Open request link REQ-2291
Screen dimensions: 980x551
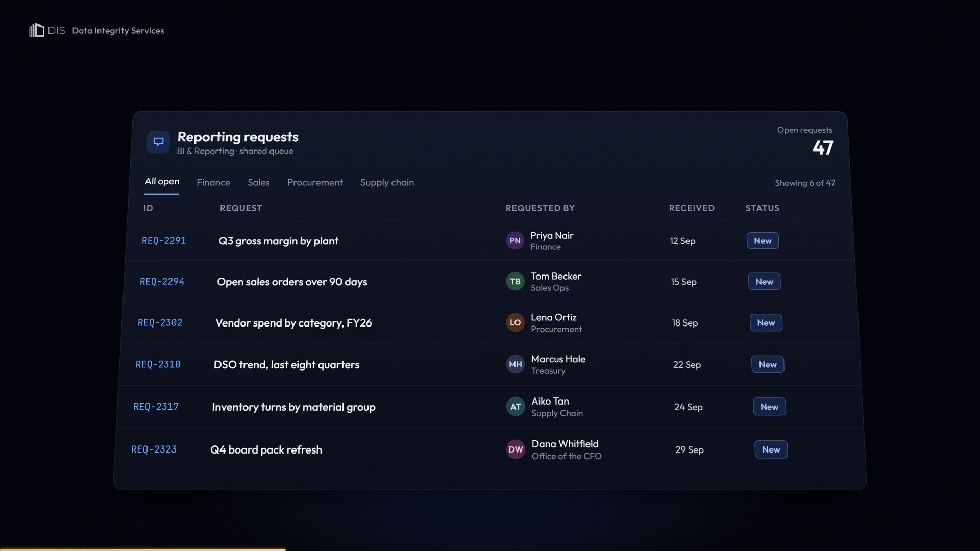click(x=164, y=241)
